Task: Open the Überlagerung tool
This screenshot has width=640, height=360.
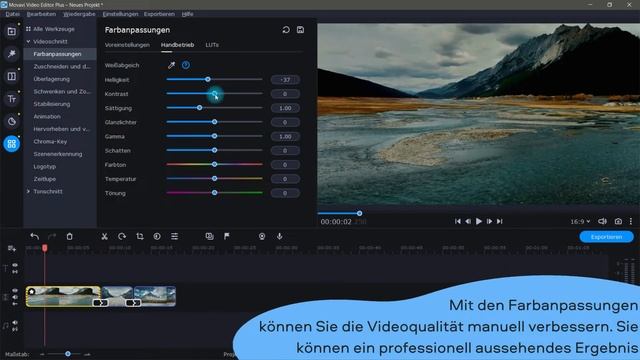Action: tap(51, 79)
